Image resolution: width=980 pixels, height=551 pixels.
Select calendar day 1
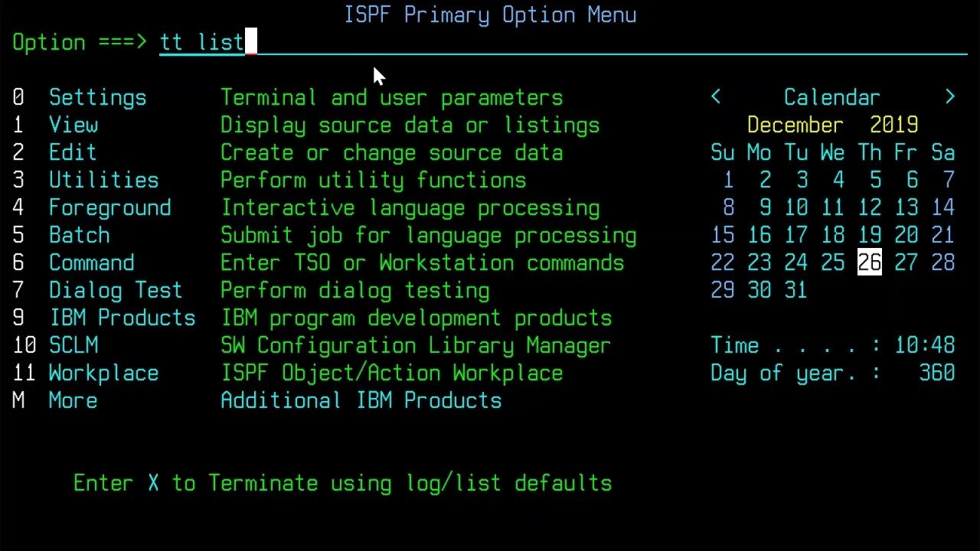[728, 180]
